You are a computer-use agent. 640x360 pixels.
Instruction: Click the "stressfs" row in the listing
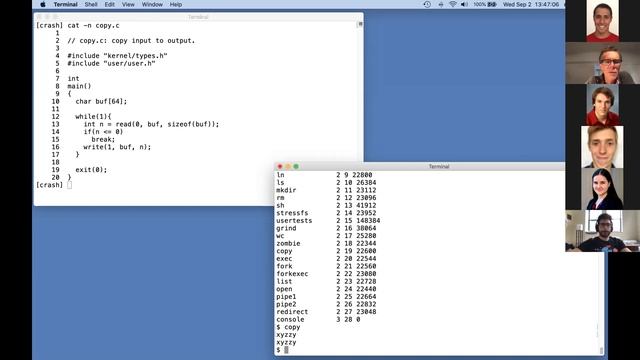pos(326,213)
